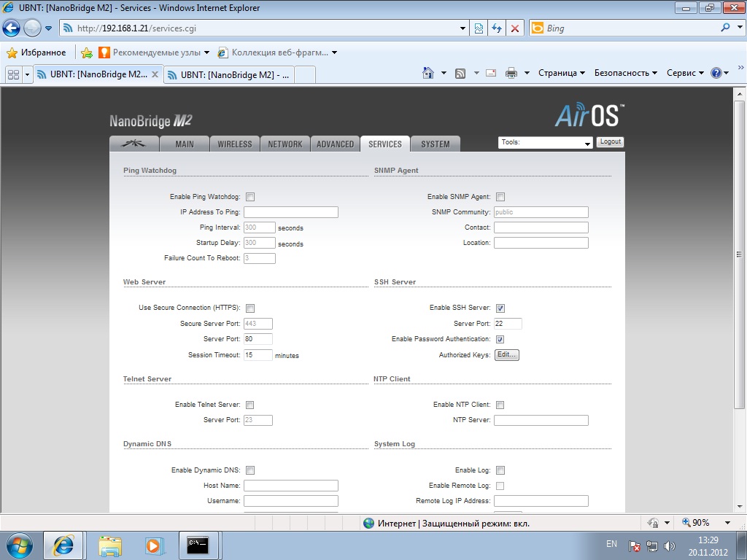Open the Tools dropdown
Image resolution: width=747 pixels, height=560 pixels.
coord(546,142)
